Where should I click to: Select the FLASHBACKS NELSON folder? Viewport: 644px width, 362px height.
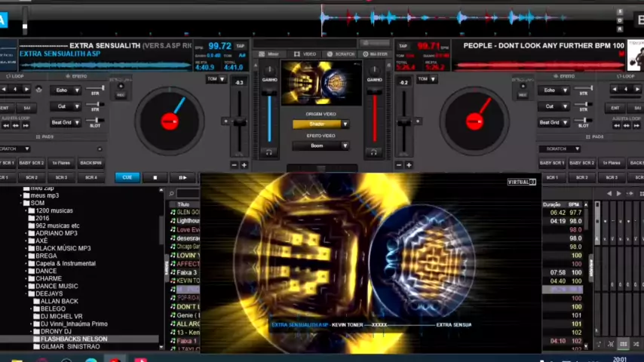coord(74,339)
